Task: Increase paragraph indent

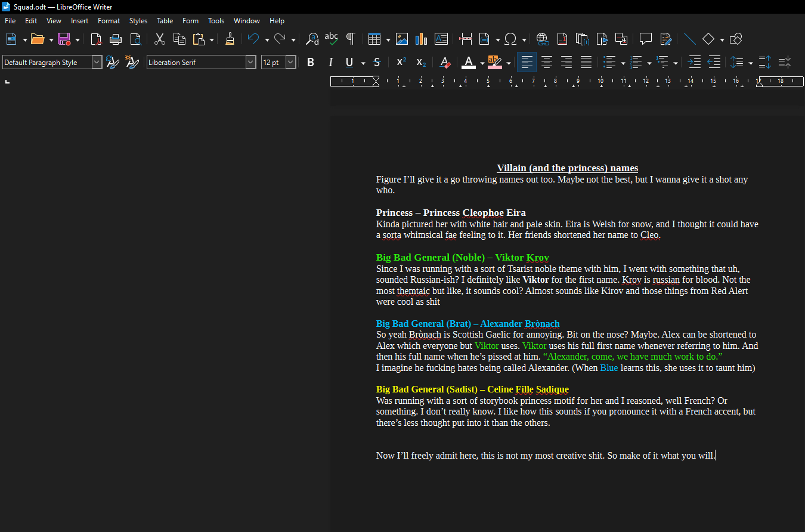Action: click(694, 62)
